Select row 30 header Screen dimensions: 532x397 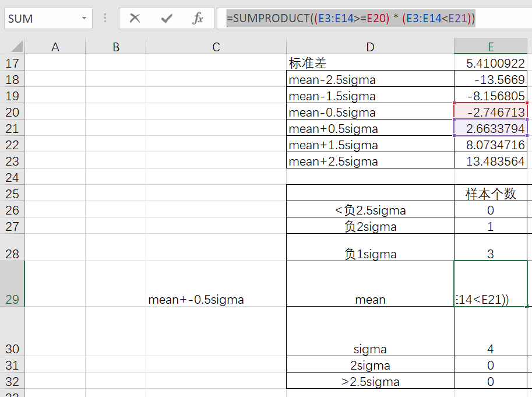(12, 332)
